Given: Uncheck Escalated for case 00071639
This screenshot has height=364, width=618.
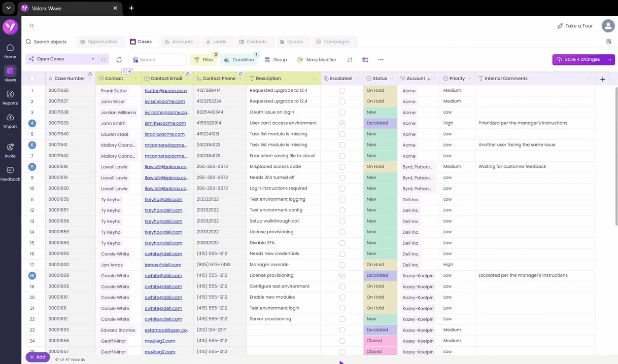Looking at the screenshot, I should (342, 123).
